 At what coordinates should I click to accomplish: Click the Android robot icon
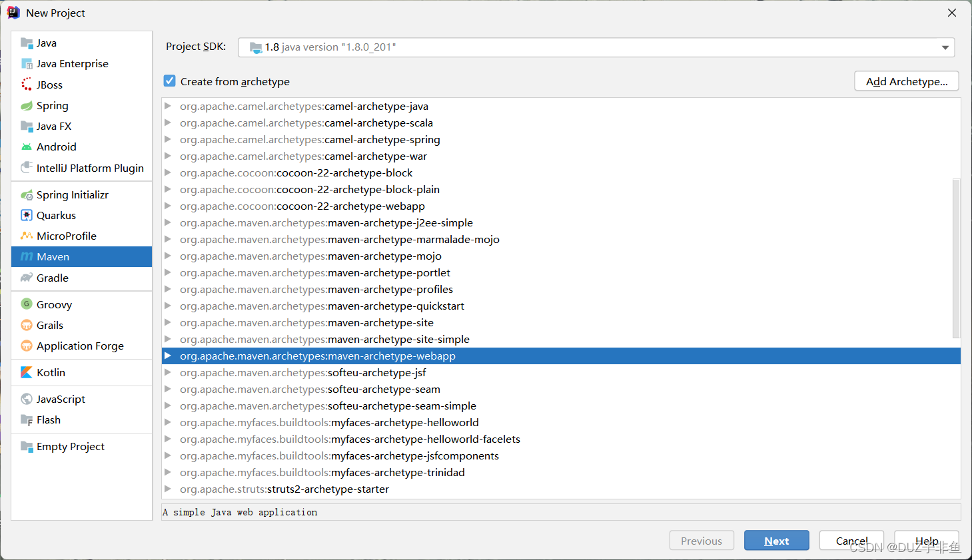click(27, 146)
